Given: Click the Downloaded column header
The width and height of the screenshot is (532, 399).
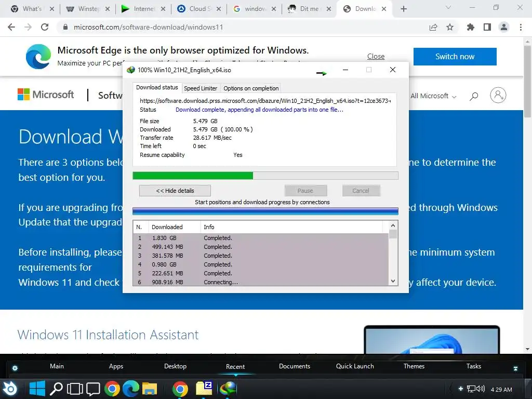Looking at the screenshot, I should pos(174,227).
